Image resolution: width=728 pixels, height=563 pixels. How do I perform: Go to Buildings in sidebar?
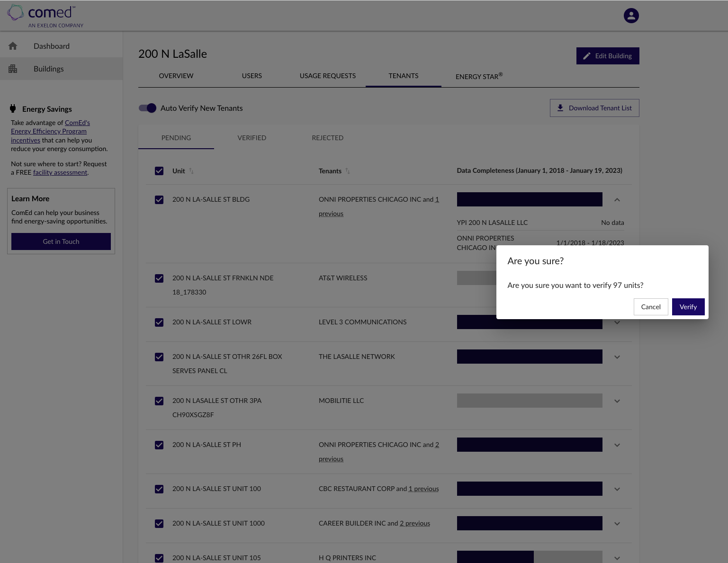tap(61, 69)
